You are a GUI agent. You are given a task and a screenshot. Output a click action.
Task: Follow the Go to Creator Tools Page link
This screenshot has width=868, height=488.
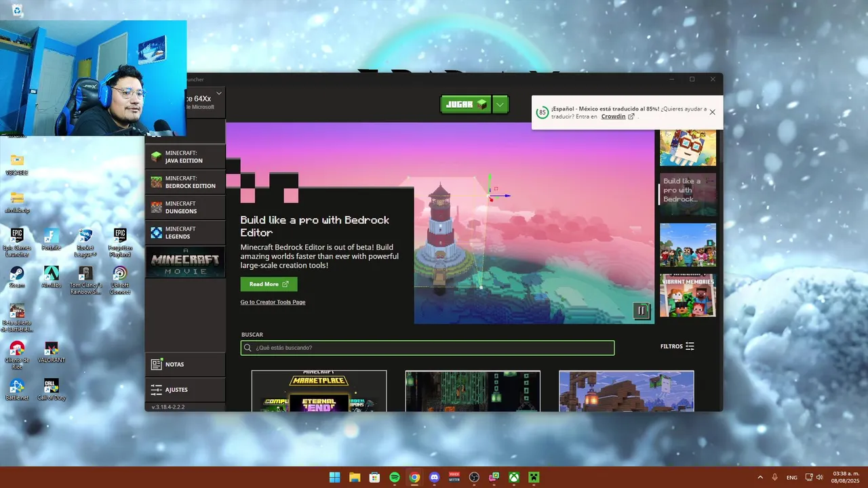tap(273, 302)
